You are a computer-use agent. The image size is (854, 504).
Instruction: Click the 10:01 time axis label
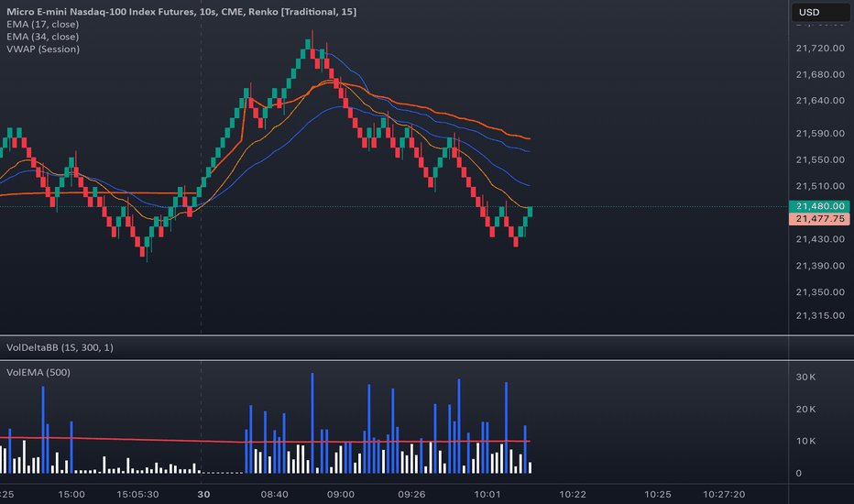487,494
